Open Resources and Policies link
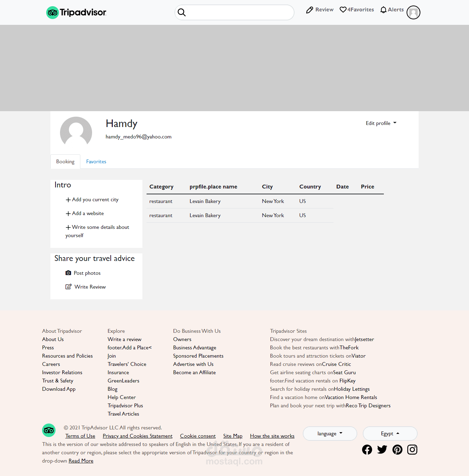This screenshot has height=476, width=469. (x=67, y=356)
